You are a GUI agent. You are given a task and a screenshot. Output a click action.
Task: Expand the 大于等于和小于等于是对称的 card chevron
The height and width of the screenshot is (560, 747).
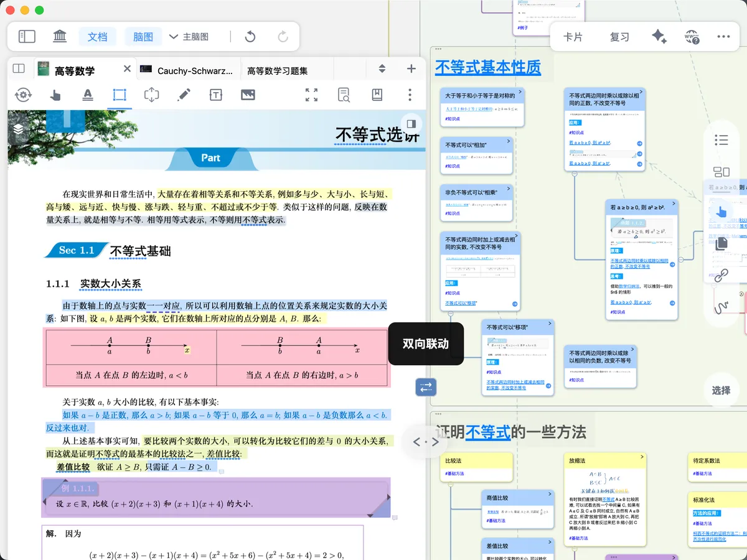pos(522,91)
